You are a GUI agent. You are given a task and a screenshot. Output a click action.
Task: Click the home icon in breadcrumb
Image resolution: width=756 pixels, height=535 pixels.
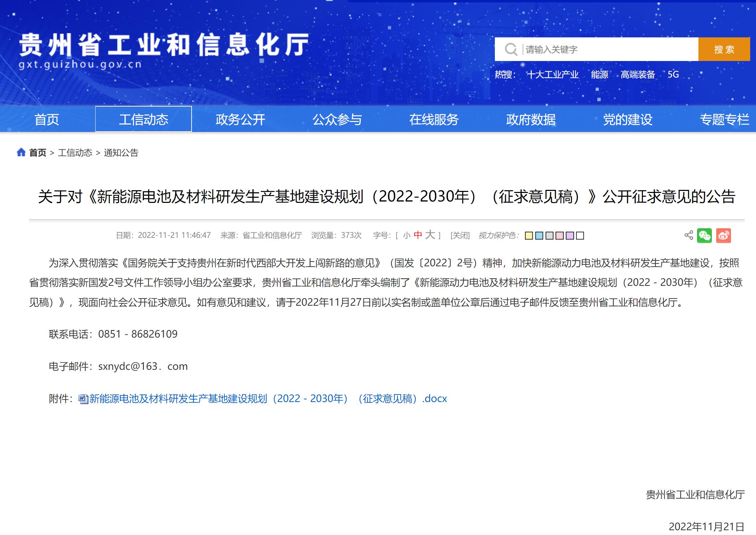coord(21,152)
